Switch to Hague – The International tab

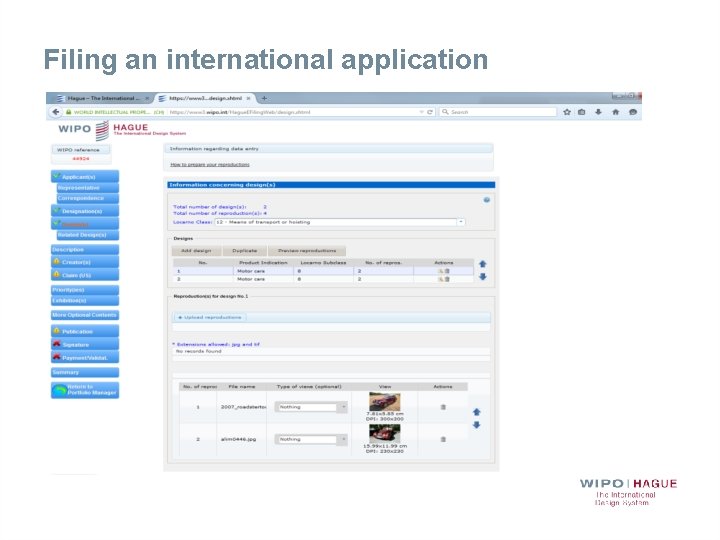(x=103, y=98)
